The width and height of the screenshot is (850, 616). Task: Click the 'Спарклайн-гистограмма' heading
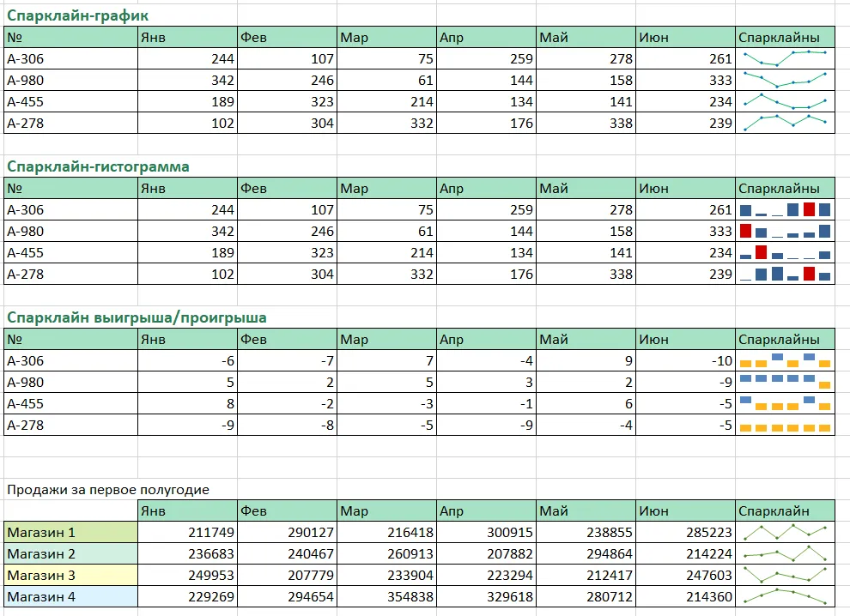point(98,166)
